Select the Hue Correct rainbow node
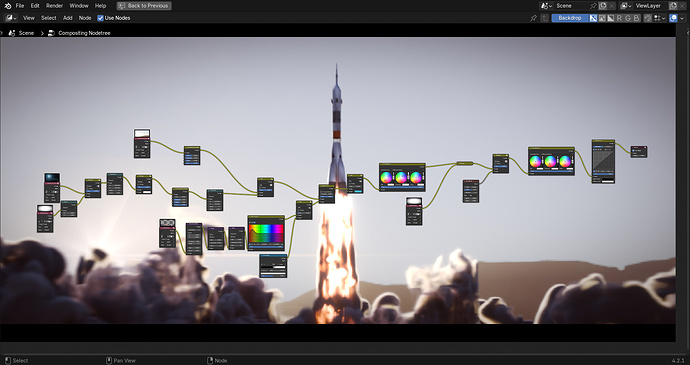 point(266,233)
